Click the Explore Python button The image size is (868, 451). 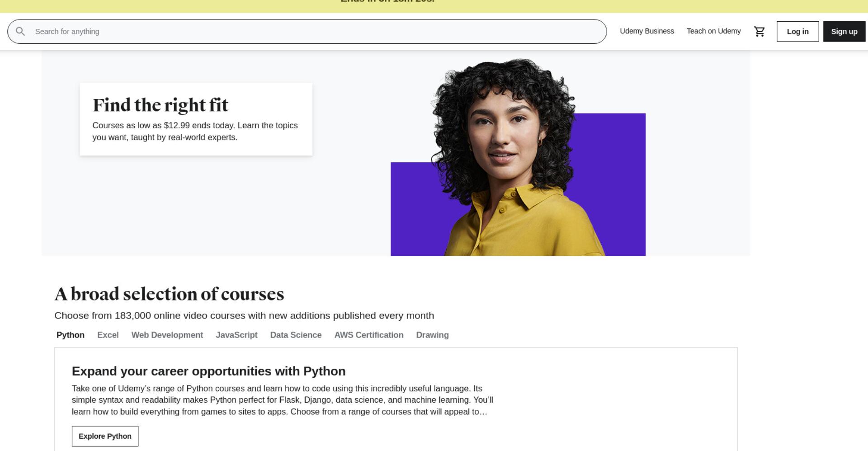click(x=105, y=436)
